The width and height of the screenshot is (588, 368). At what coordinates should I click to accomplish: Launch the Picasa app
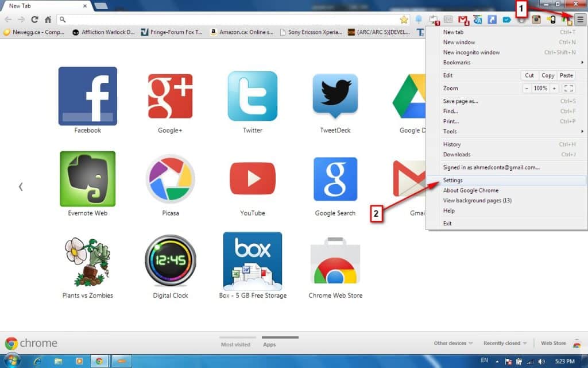[170, 179]
